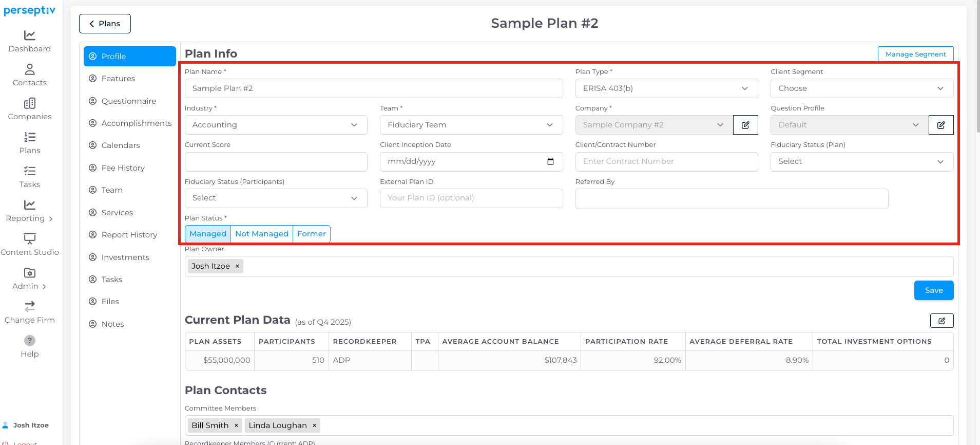Screen dimensions: 980x445
Task: Open Companies from the left navigation
Action: pyautogui.click(x=30, y=109)
